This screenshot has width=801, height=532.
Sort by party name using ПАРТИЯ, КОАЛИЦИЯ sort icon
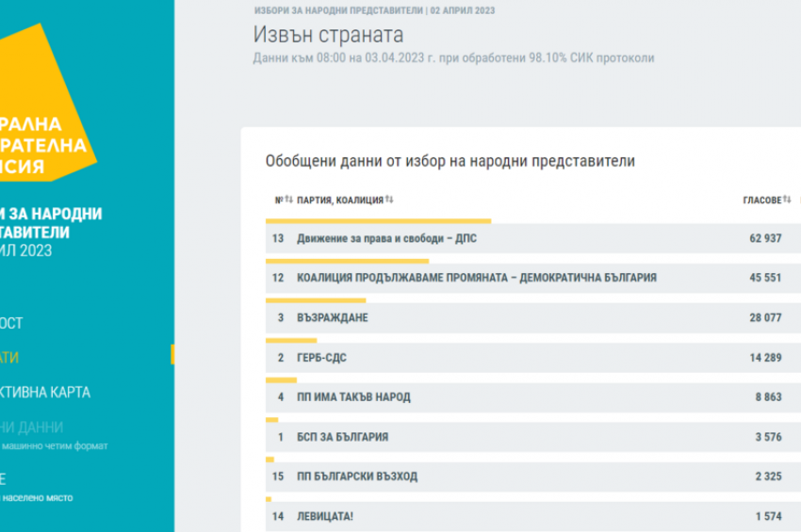(x=389, y=200)
